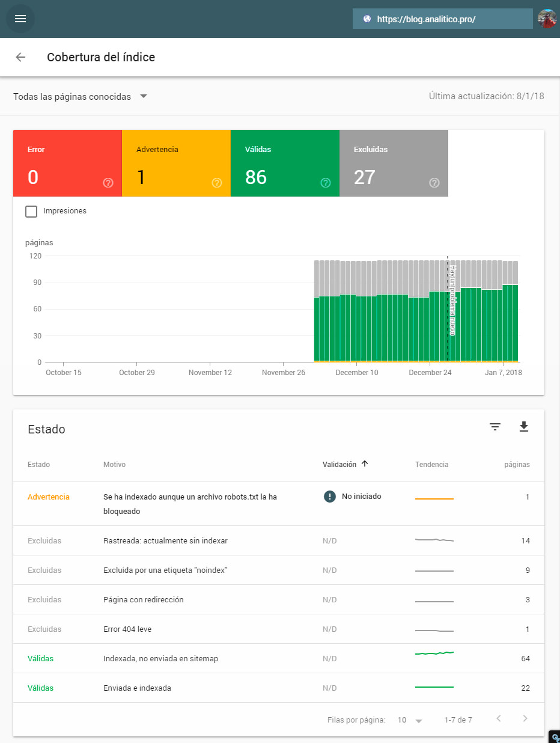Open the user account avatar

(547, 19)
